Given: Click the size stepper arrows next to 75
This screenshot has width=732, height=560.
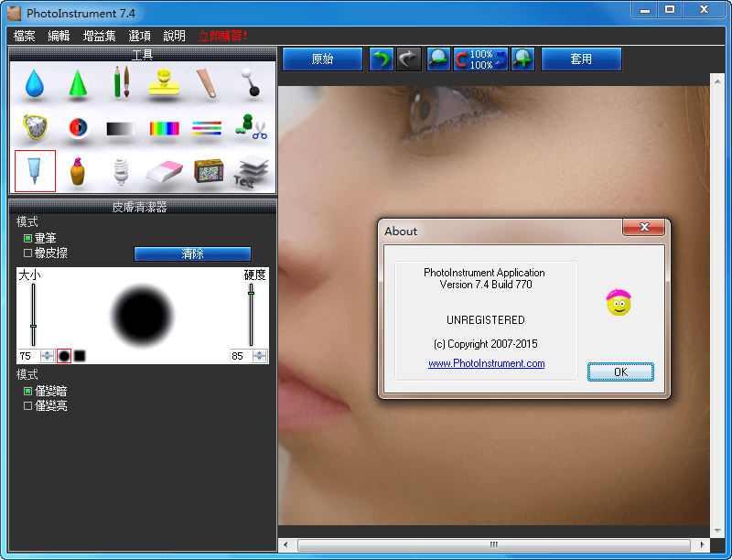Looking at the screenshot, I should click(48, 356).
